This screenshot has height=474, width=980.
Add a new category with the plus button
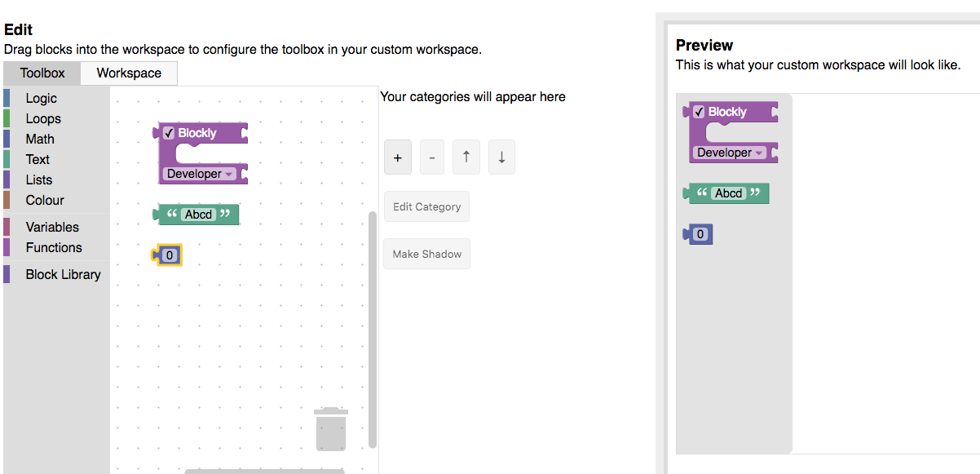pyautogui.click(x=397, y=157)
